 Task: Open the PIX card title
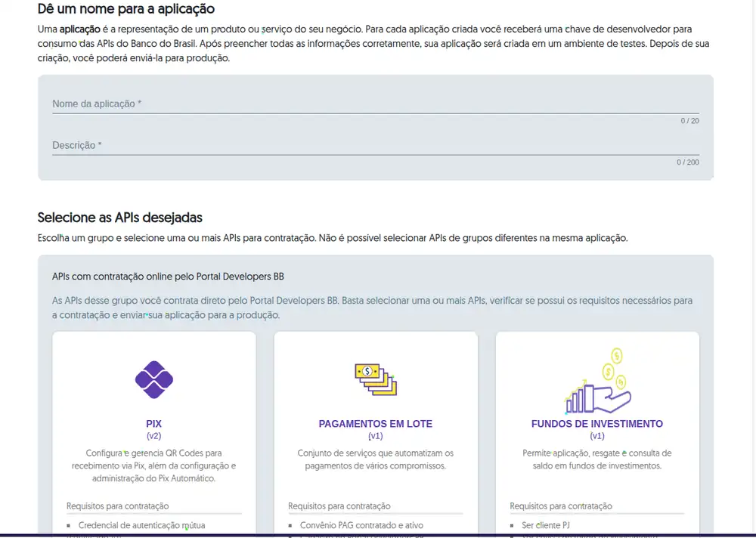pyautogui.click(x=153, y=424)
